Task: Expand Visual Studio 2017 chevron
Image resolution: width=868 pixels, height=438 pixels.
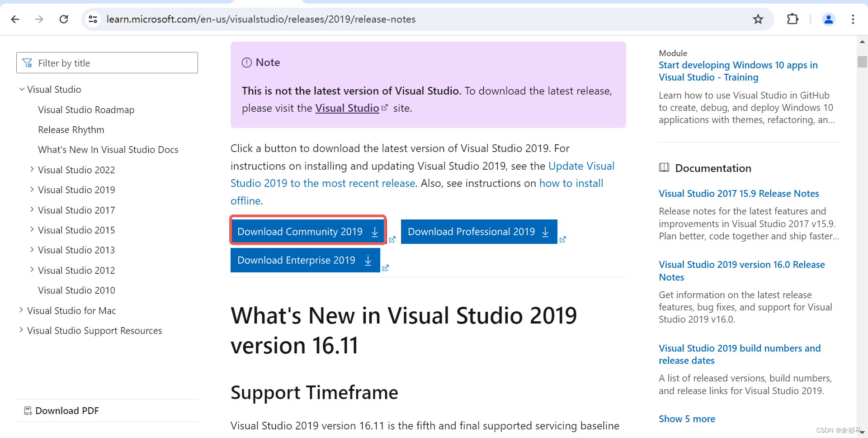Action: 32,209
